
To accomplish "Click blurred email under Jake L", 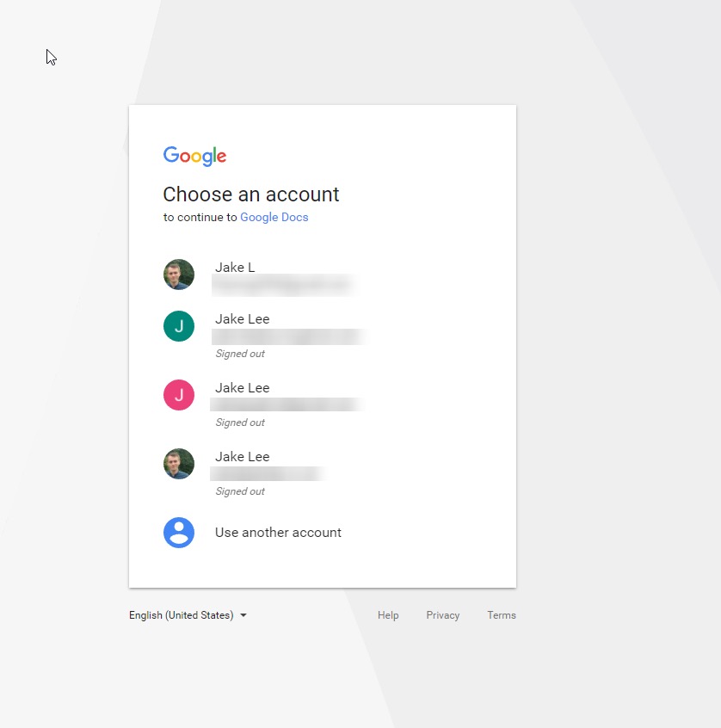I will pos(285,285).
